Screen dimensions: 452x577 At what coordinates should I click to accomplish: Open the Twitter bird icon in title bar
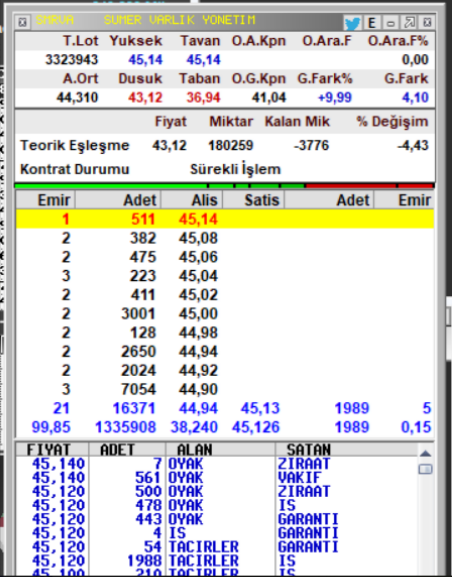pos(352,23)
